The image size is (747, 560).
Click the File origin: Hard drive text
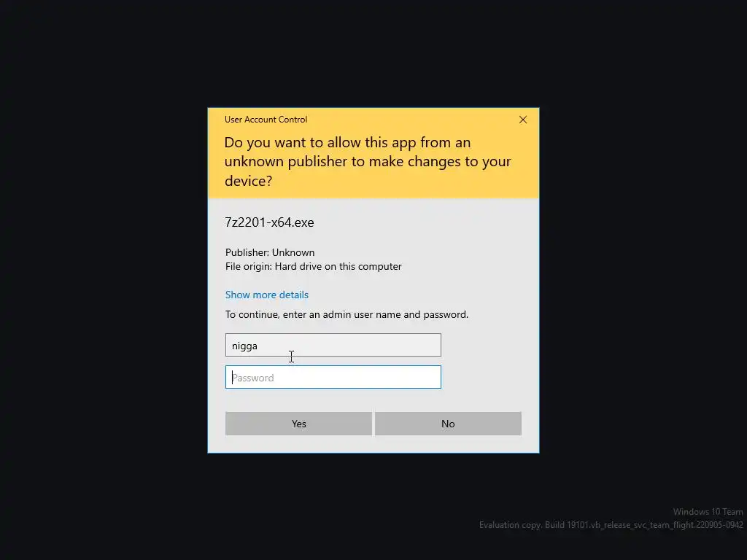click(314, 266)
